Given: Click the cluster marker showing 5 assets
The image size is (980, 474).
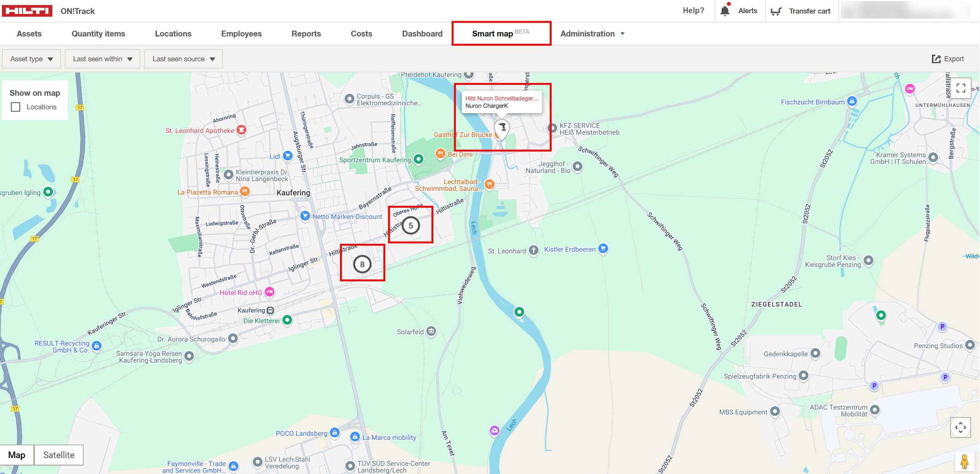Looking at the screenshot, I should pyautogui.click(x=411, y=225).
